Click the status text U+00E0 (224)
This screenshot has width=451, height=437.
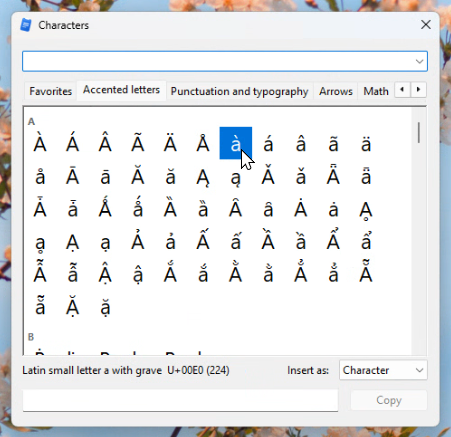coord(198,370)
